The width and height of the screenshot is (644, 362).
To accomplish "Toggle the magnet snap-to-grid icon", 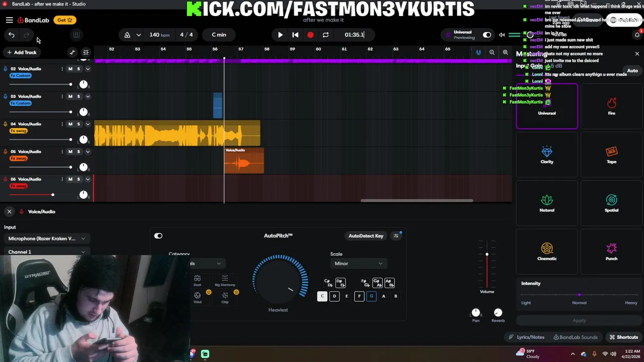I will click(478, 52).
